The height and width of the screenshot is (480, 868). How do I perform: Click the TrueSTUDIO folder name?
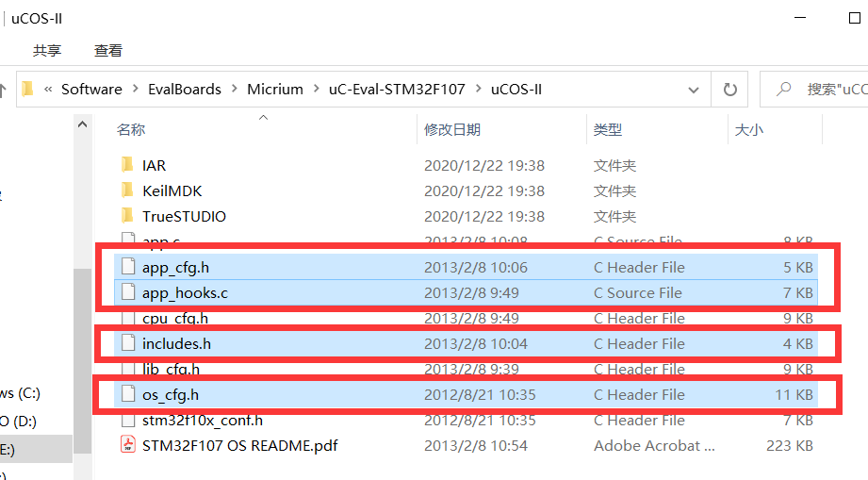(x=185, y=217)
